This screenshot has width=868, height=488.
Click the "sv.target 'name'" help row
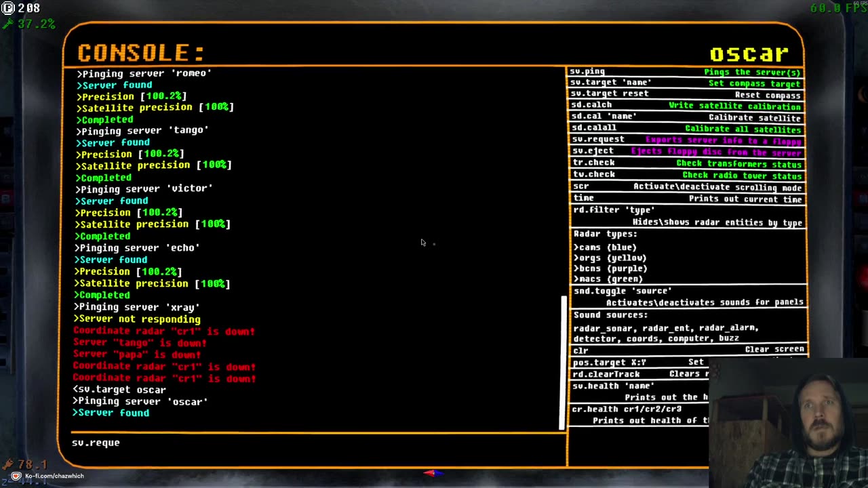[x=686, y=83]
